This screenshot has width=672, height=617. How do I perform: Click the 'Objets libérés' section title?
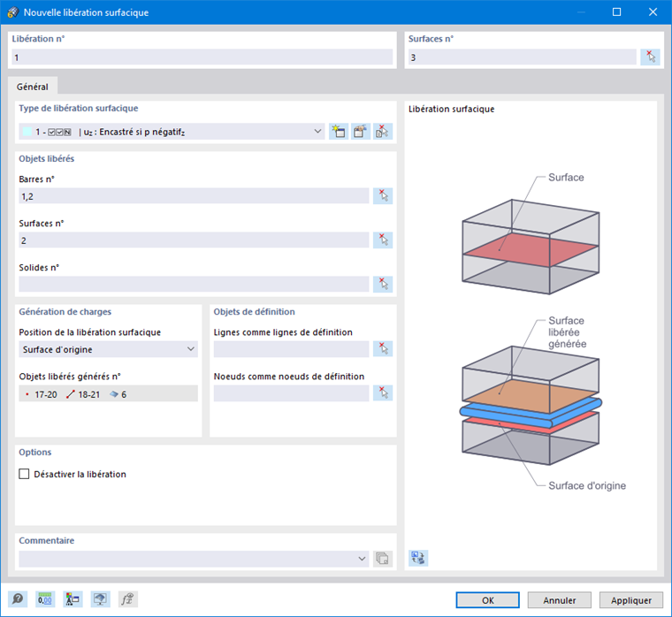(x=46, y=158)
